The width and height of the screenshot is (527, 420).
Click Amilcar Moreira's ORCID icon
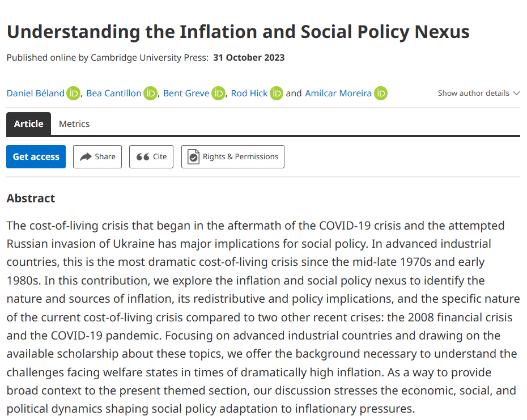381,94
